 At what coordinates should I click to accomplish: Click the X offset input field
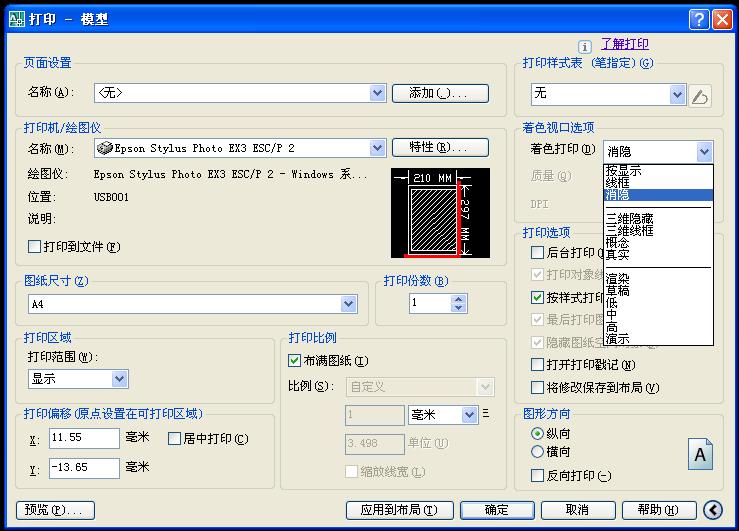84,438
